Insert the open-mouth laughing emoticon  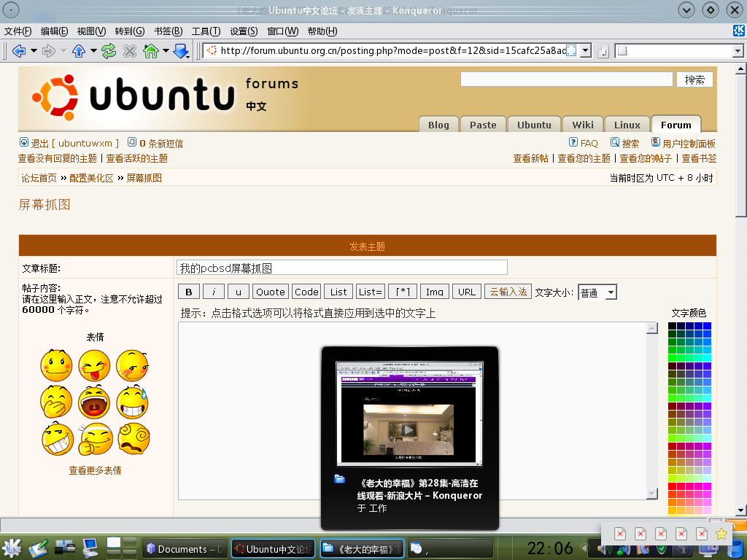(x=94, y=402)
